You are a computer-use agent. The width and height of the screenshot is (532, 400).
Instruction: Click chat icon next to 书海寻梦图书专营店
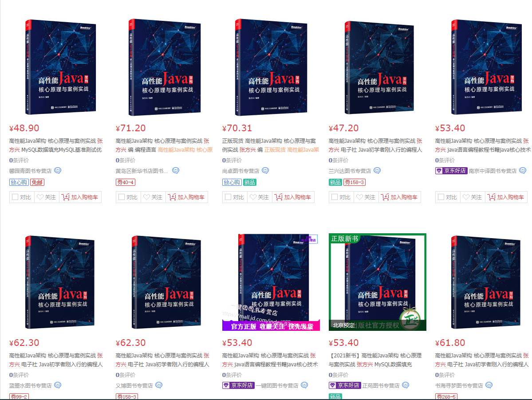click(489, 385)
